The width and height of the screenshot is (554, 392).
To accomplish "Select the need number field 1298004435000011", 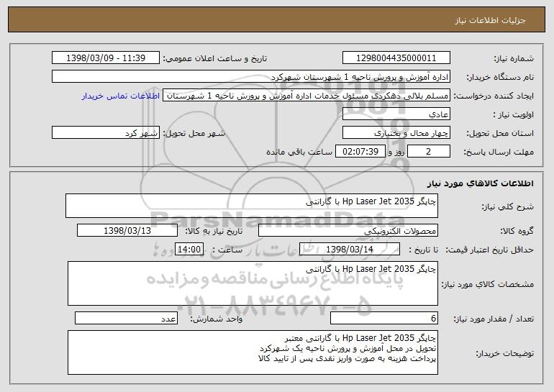I will click(396, 58).
